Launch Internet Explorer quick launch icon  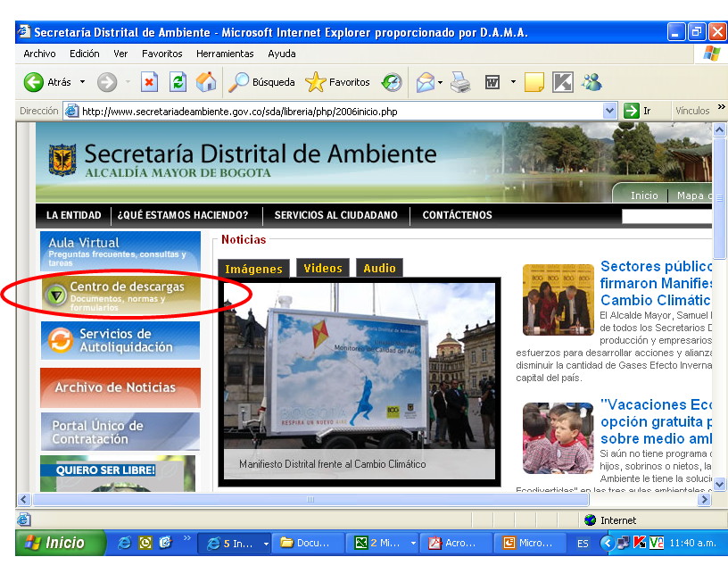coord(124,543)
